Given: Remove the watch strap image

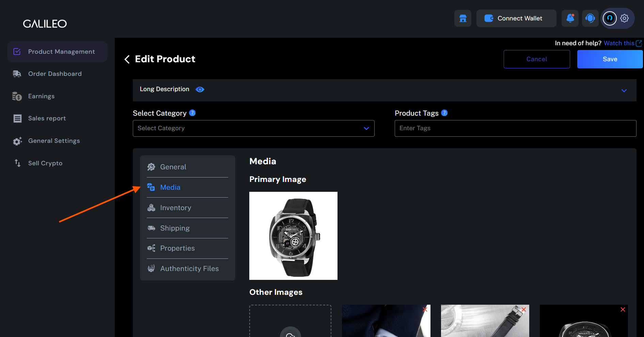Looking at the screenshot, I should pyautogui.click(x=524, y=309).
